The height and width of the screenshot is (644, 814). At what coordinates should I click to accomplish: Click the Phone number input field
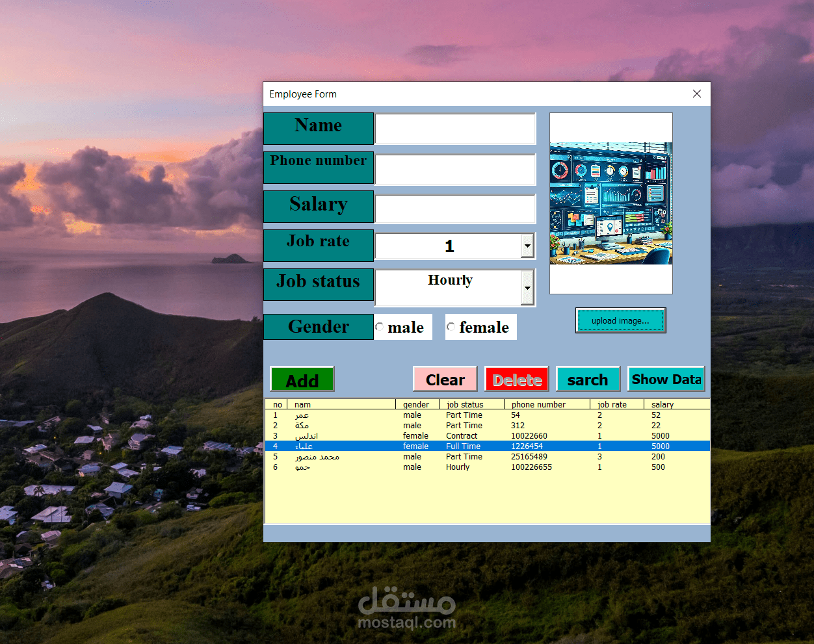point(455,169)
